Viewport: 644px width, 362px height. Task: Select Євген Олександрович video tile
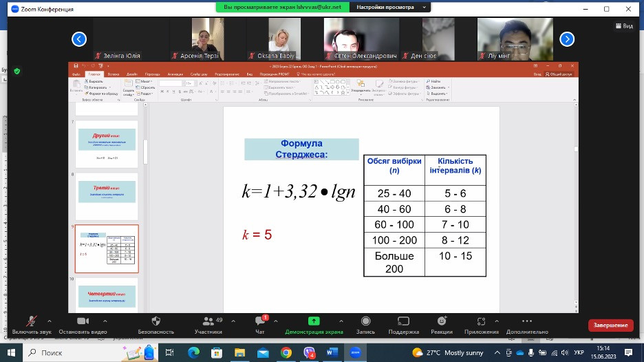pos(361,39)
